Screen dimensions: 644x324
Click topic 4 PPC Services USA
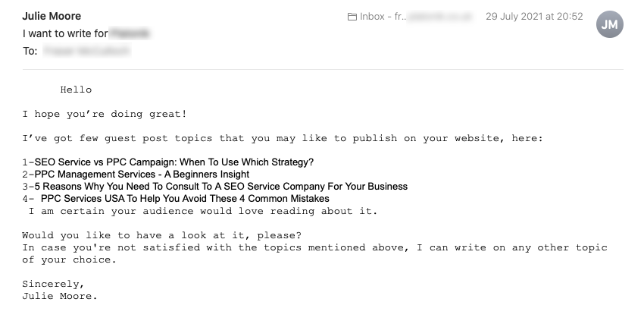pos(176,199)
